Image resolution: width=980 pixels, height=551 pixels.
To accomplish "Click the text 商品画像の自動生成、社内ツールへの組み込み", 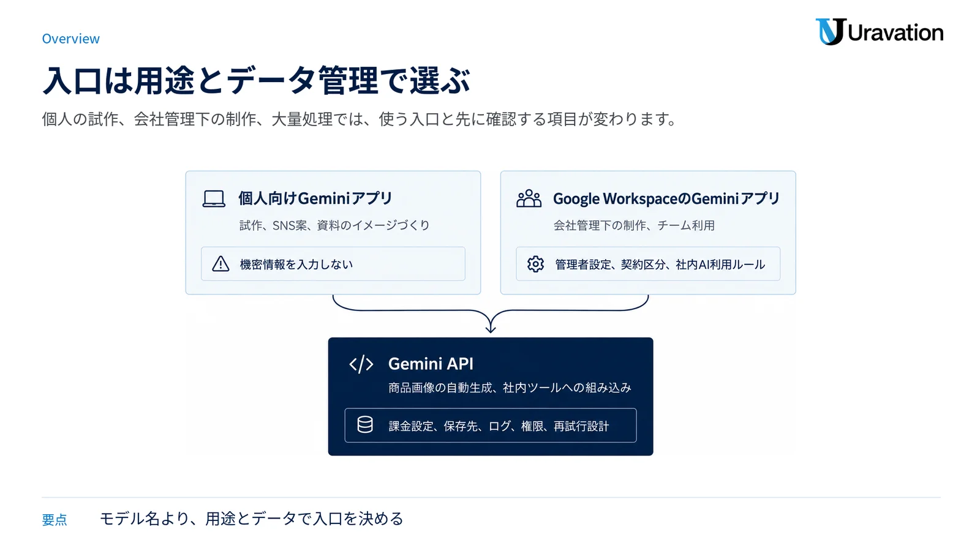I will pyautogui.click(x=510, y=388).
